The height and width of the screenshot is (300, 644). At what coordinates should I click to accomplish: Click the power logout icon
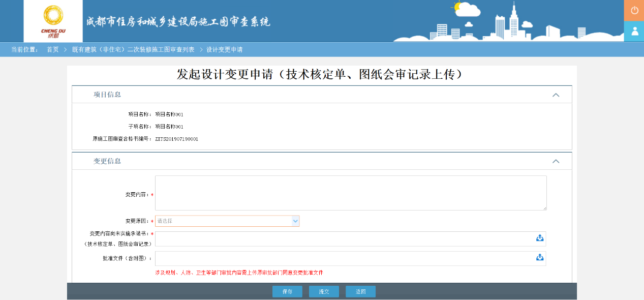pyautogui.click(x=634, y=10)
